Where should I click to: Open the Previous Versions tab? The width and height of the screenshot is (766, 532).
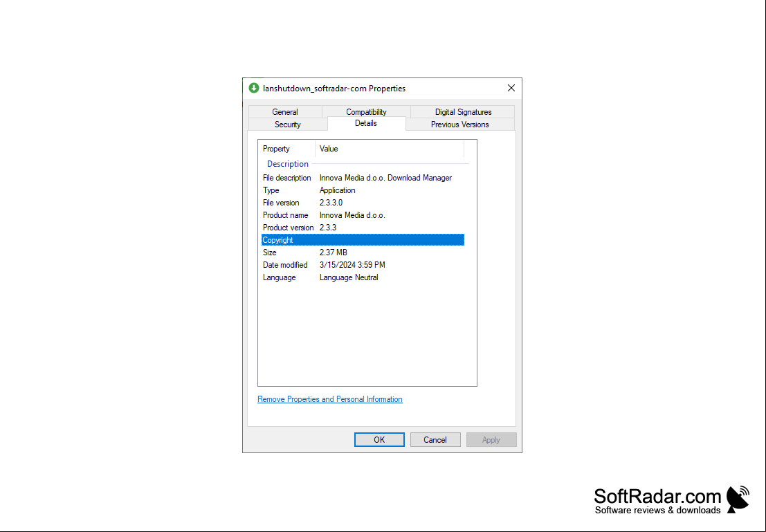tap(459, 125)
